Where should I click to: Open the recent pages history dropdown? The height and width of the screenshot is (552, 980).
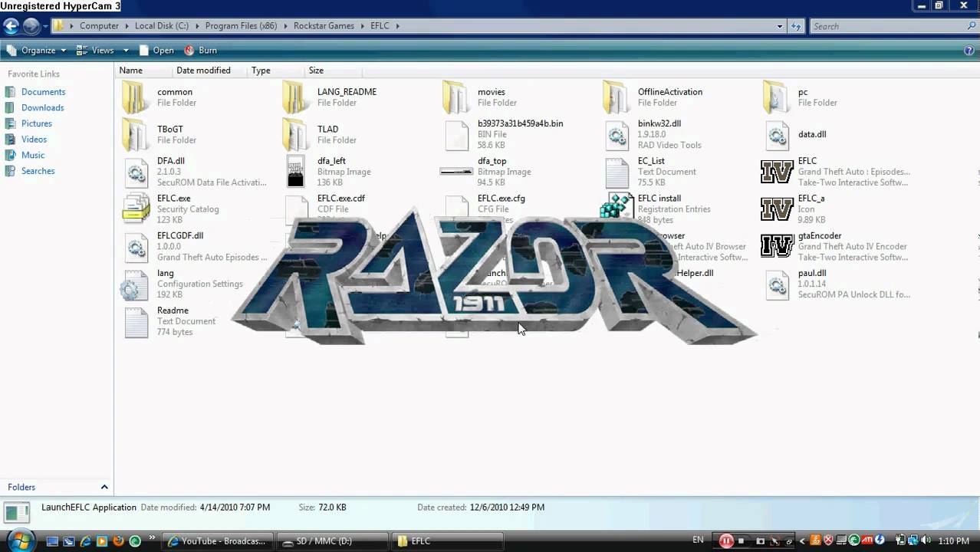45,26
